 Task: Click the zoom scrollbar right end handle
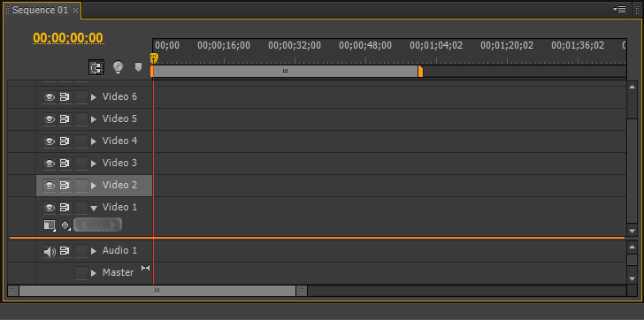tap(302, 291)
